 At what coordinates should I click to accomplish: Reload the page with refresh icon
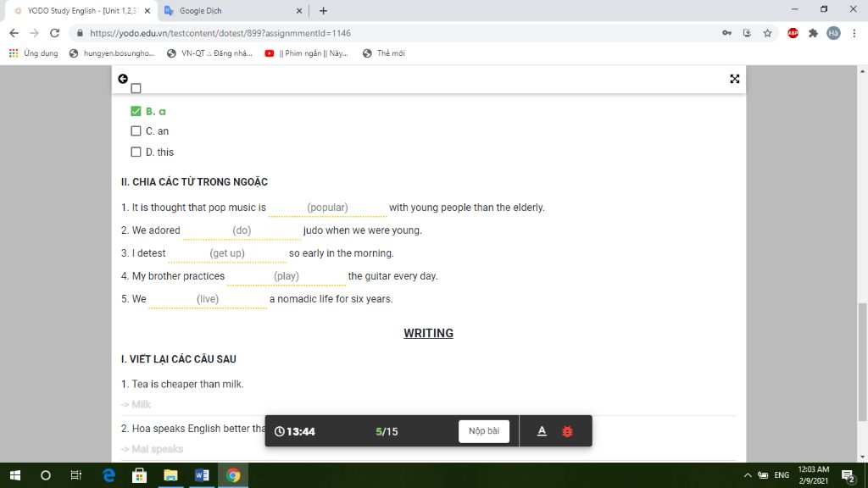54,33
